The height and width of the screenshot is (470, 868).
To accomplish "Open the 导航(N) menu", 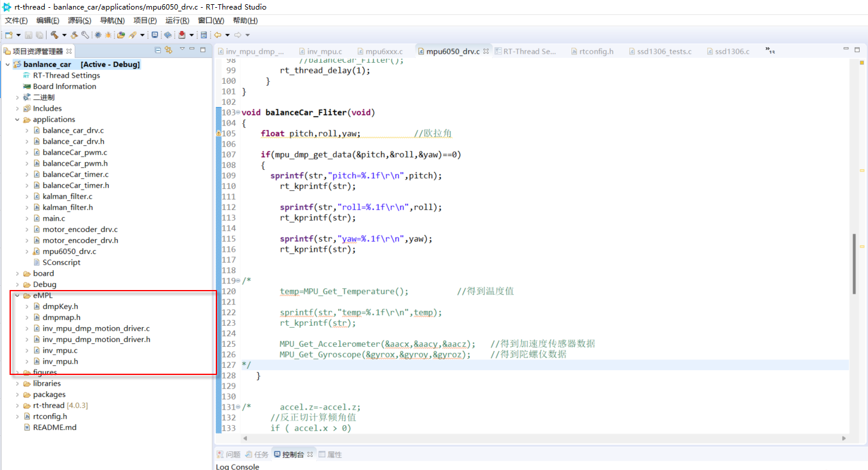I will pos(112,20).
